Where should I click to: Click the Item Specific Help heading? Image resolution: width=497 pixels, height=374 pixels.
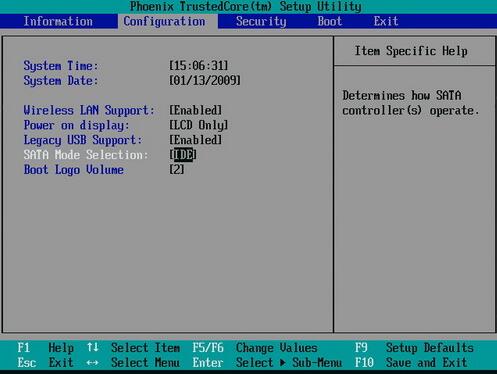(411, 51)
